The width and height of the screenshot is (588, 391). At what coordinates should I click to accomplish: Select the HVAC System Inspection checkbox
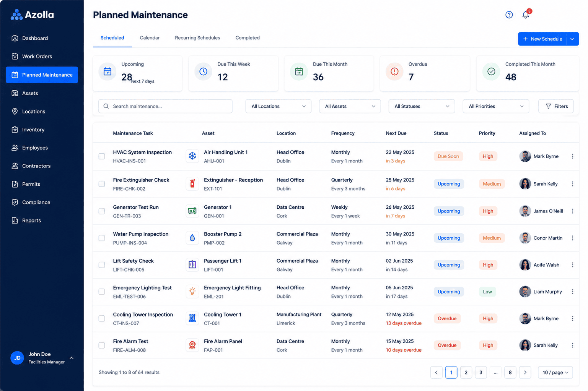(102, 156)
